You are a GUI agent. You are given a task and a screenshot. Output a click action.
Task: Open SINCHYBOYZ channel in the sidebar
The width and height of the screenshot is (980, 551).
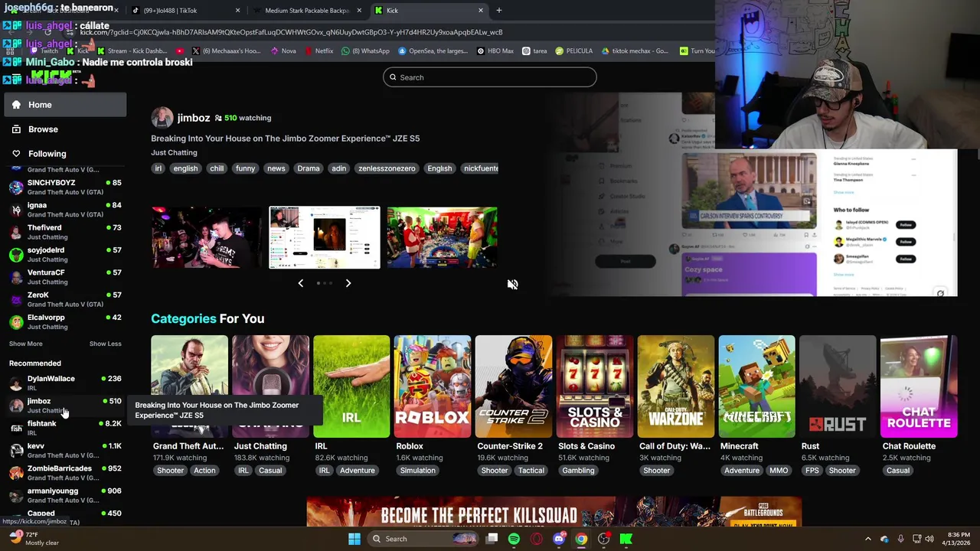click(65, 187)
